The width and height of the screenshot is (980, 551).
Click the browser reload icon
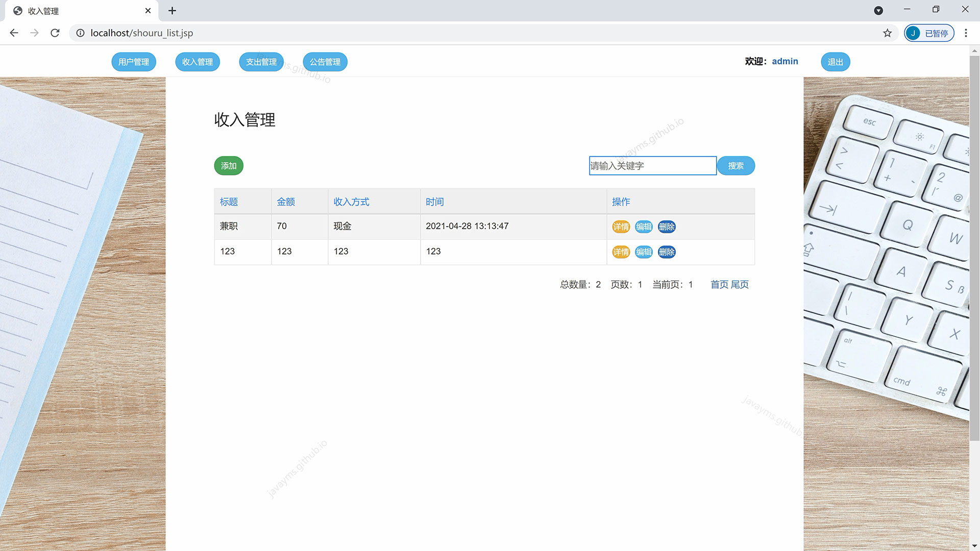[x=55, y=33]
